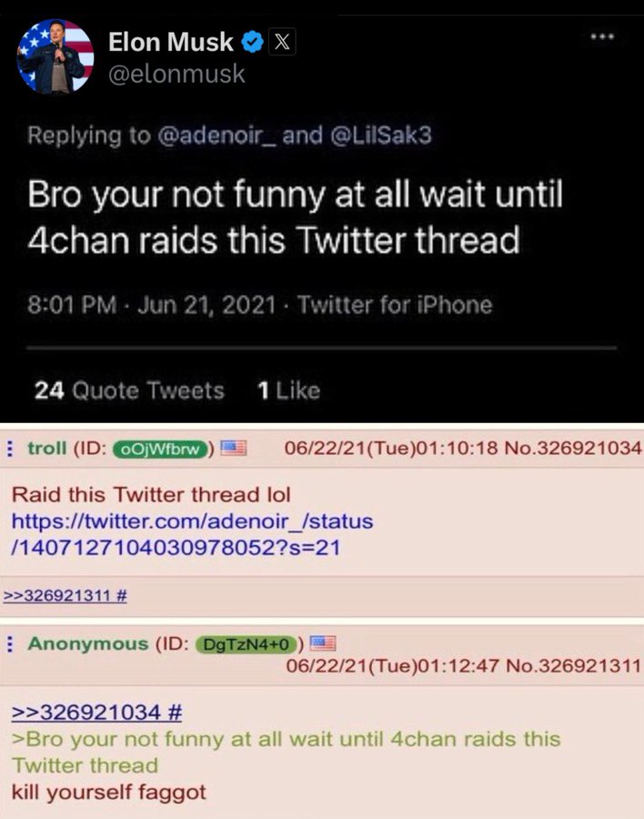View the 24 Quote Tweets
Screen dimensions: 644x819
129,390
